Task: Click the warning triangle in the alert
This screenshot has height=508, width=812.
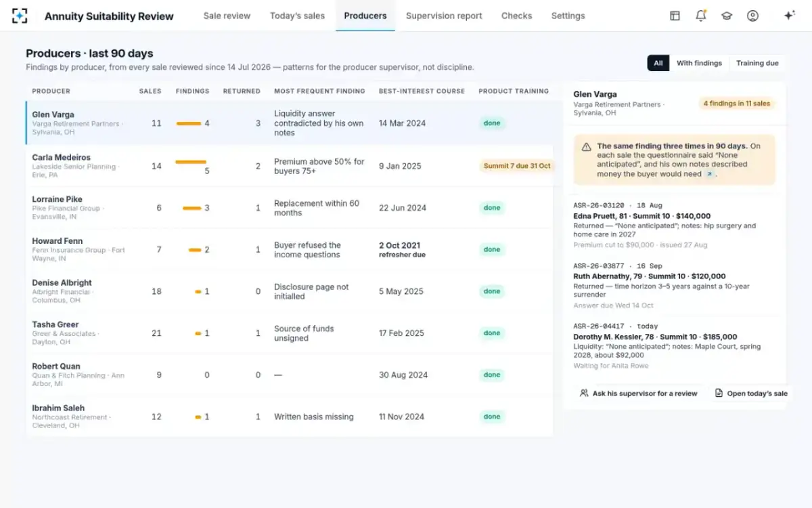Action: [585, 146]
